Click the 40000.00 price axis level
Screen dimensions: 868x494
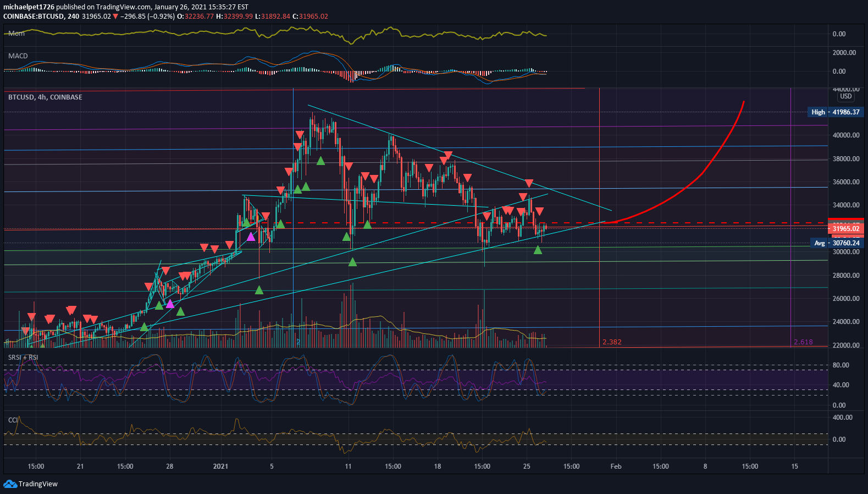coord(846,135)
